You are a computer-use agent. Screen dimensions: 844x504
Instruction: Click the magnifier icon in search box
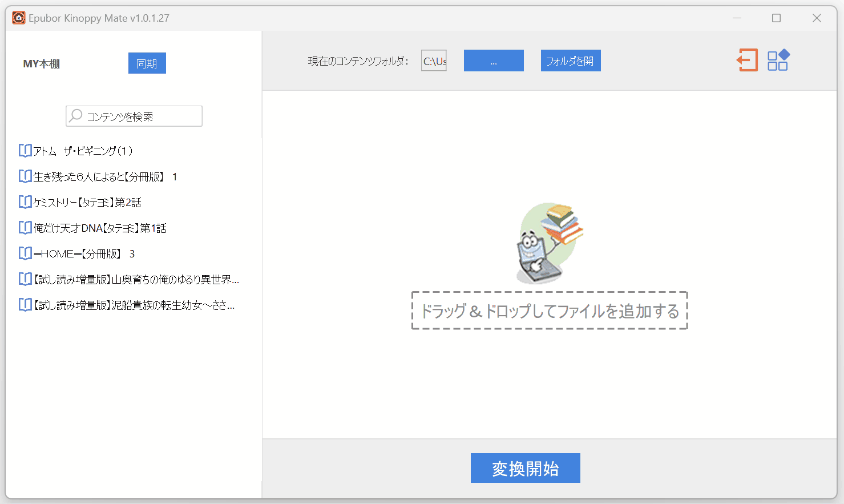point(76,116)
